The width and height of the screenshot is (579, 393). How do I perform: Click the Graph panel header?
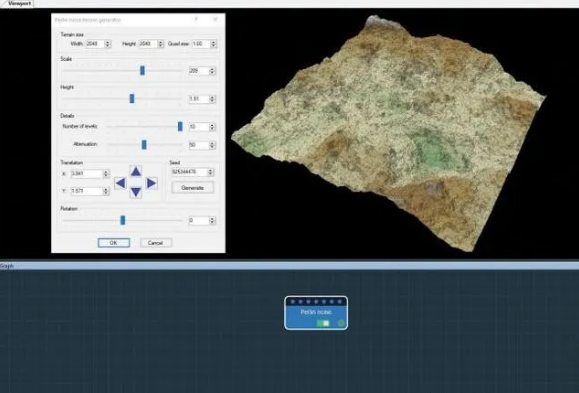(x=290, y=266)
